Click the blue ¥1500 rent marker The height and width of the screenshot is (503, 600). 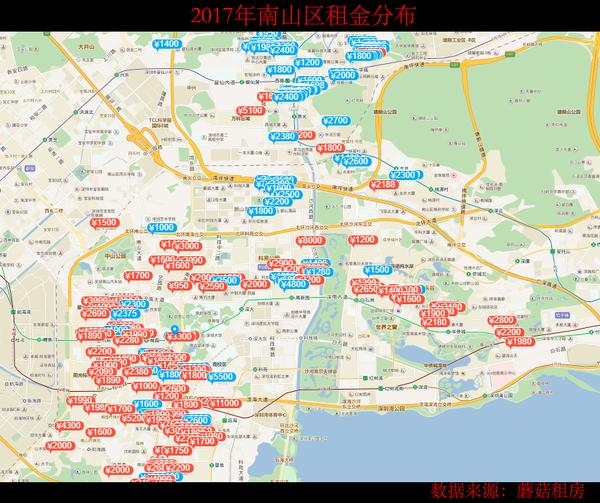[378, 270]
